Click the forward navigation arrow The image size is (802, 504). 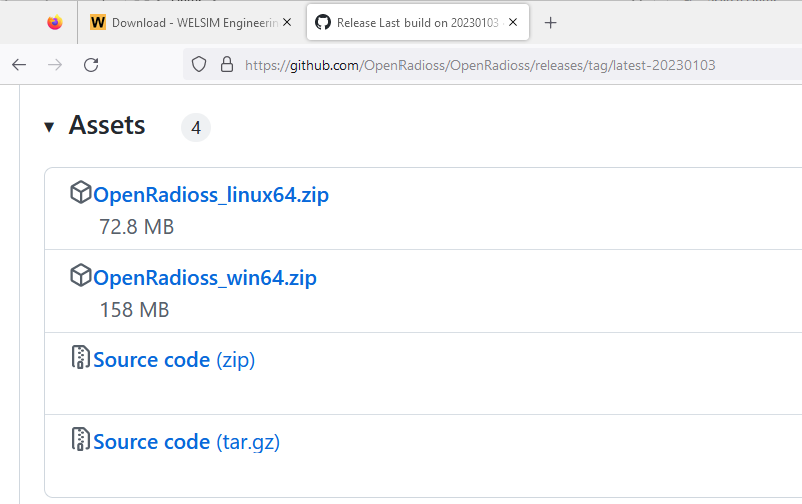[x=55, y=65]
